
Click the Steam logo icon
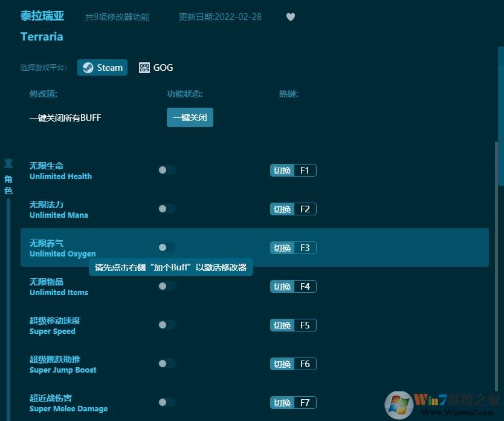[88, 67]
